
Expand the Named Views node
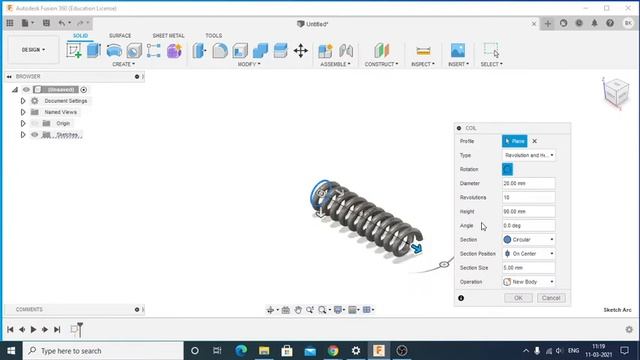23,112
